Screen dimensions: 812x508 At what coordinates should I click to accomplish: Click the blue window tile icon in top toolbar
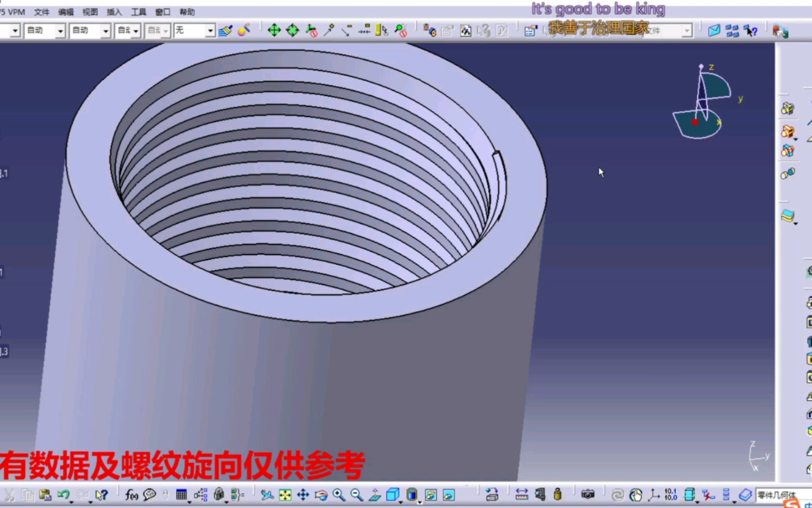click(732, 31)
